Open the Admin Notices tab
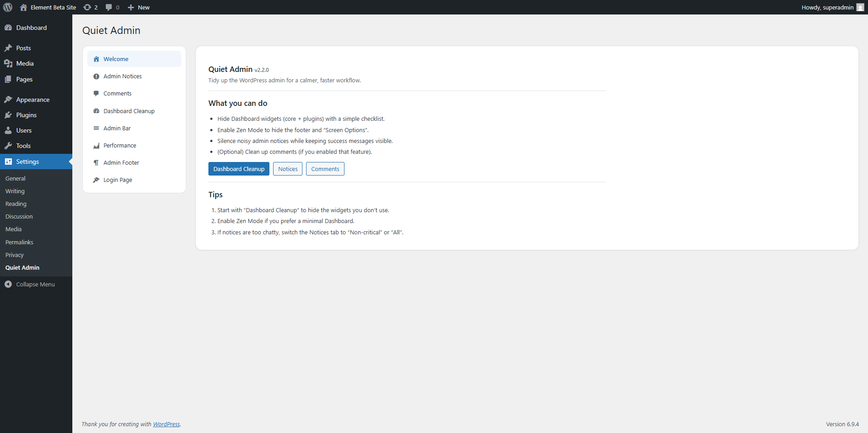This screenshot has height=433, width=868. [134, 76]
